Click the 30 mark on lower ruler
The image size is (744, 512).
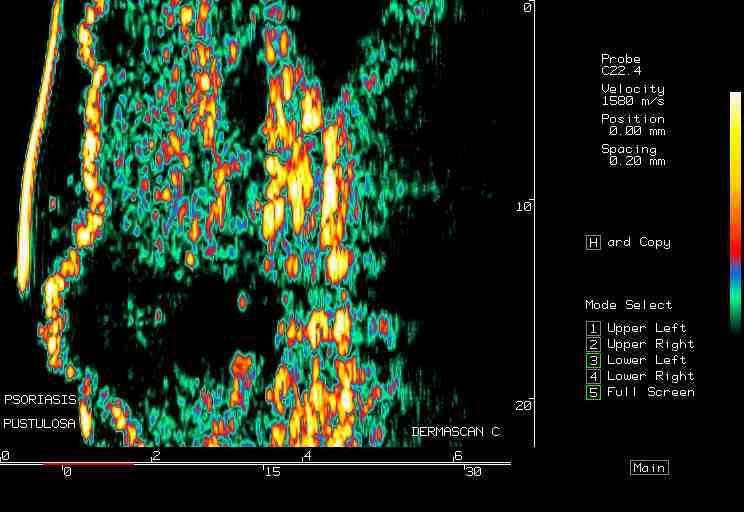(474, 472)
